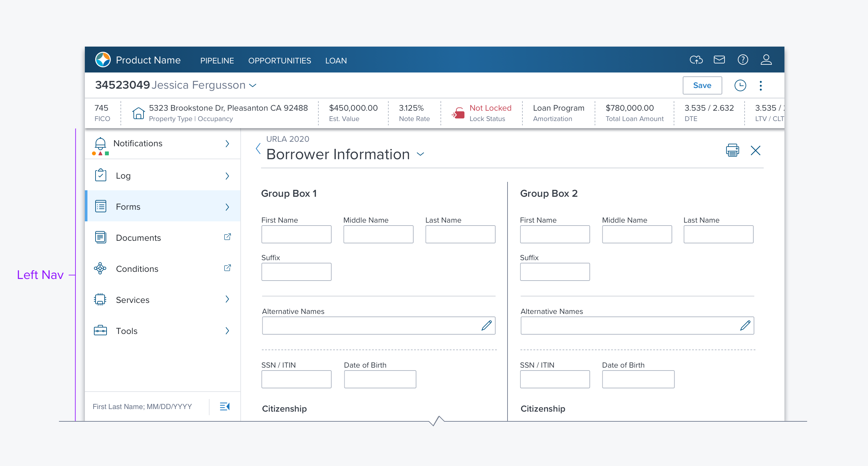Click the Save button
The height and width of the screenshot is (466, 868).
point(702,85)
